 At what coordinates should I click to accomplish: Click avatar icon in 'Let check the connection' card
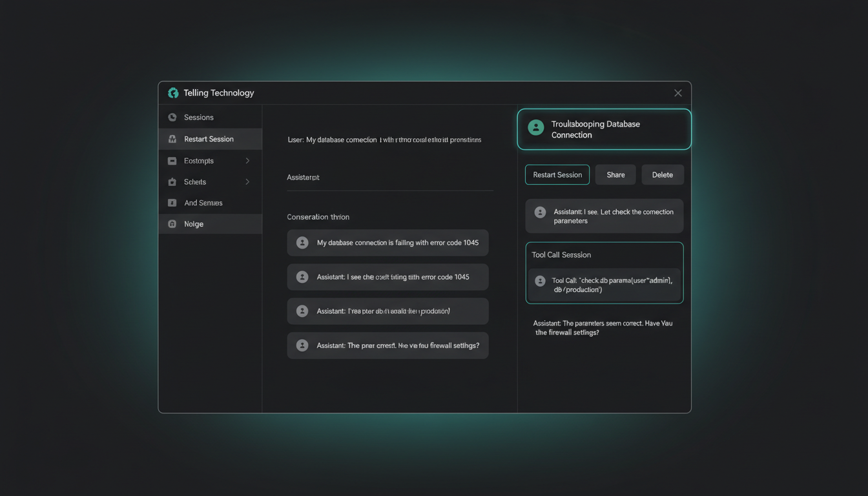(x=540, y=212)
